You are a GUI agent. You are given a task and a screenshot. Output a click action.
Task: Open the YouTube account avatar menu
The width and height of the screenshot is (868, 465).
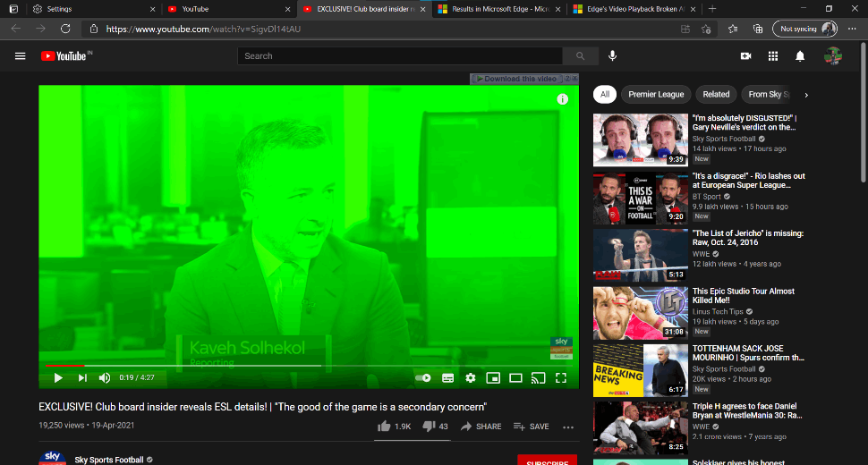[832, 55]
